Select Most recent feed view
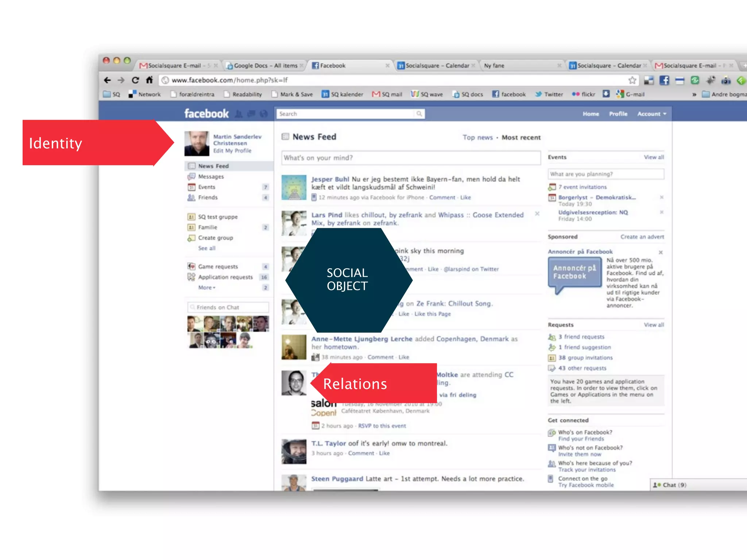Image resolution: width=747 pixels, height=560 pixels. point(521,138)
